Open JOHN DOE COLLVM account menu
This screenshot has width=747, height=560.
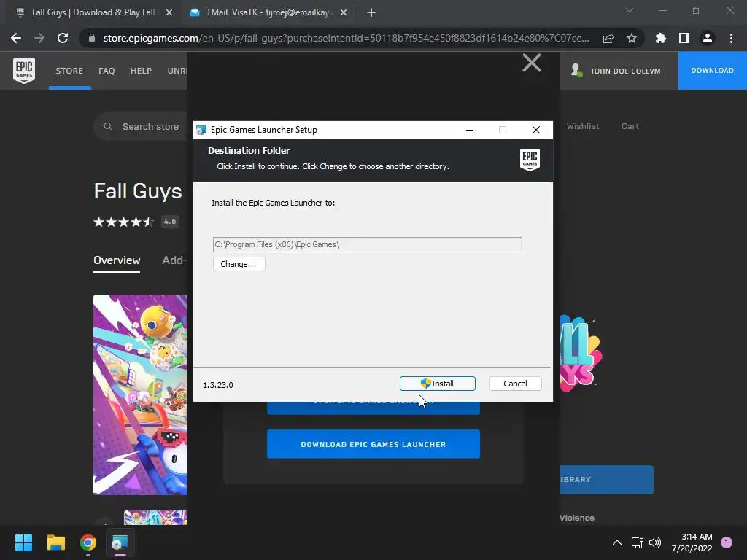(x=625, y=71)
